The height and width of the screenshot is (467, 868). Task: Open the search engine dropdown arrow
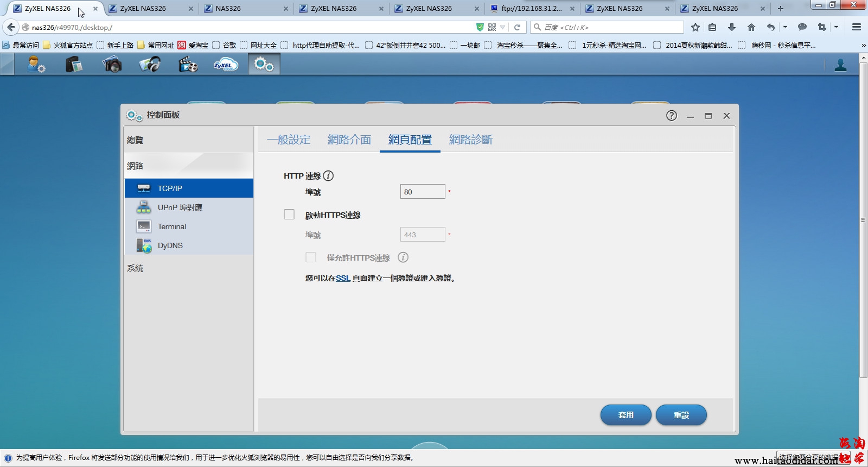click(x=538, y=27)
